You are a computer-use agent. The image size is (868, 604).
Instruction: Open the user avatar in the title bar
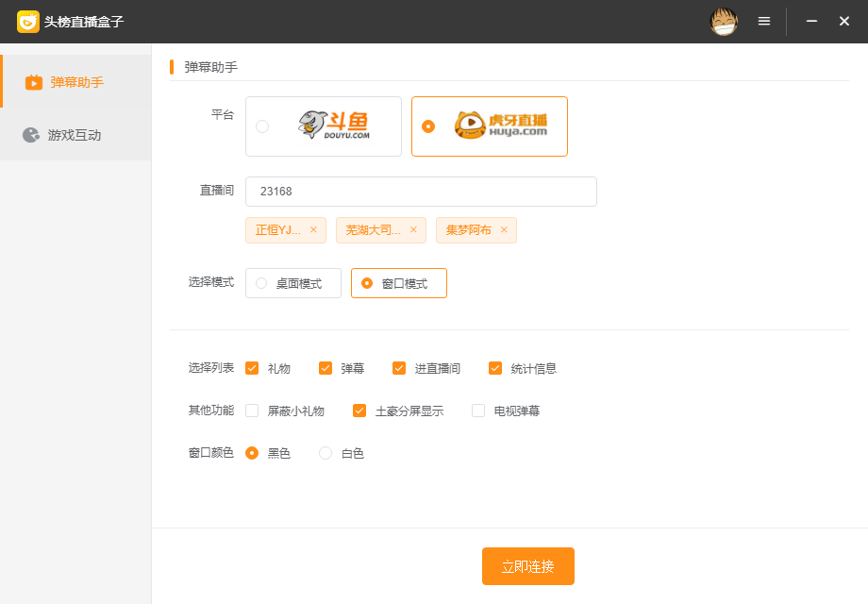pos(723,21)
